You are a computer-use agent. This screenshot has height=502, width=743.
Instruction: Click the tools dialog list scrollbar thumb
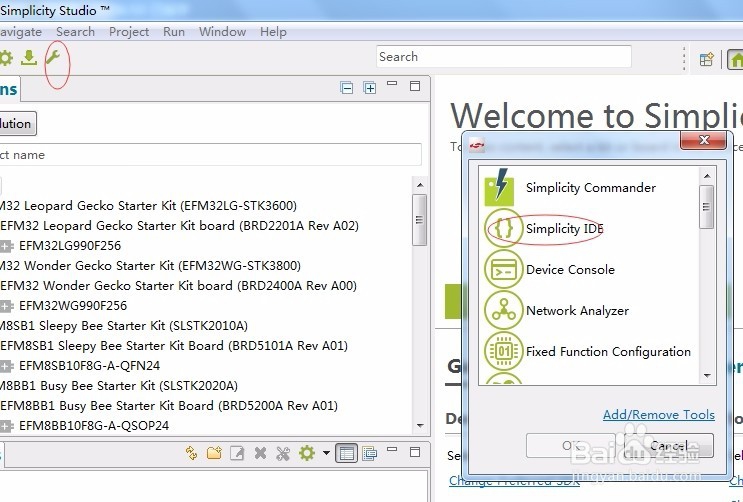(707, 207)
